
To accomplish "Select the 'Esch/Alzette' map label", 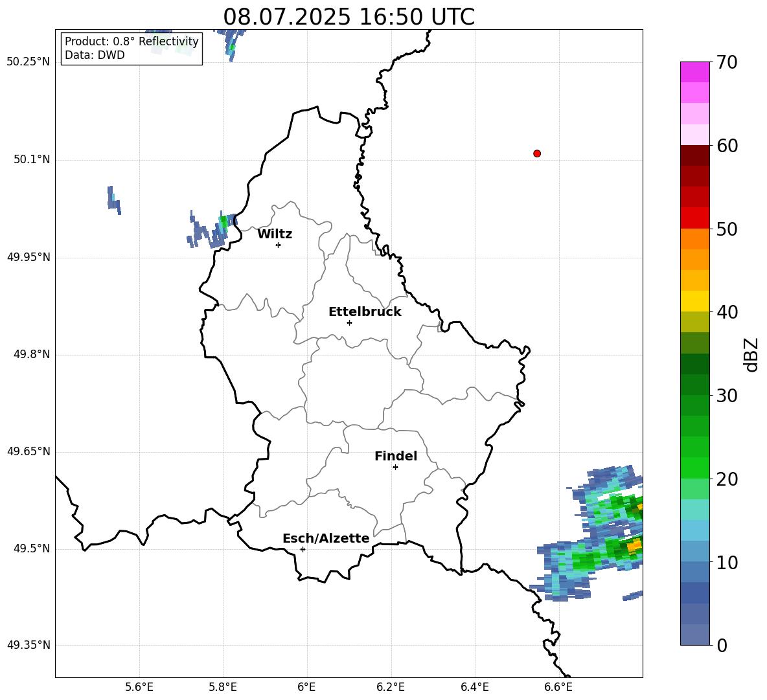I will coord(326,538).
